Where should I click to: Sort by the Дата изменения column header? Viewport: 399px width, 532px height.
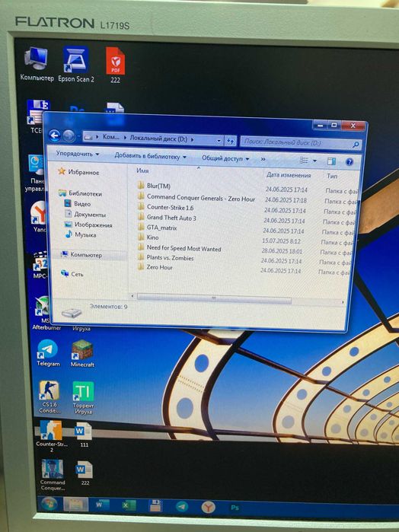pos(289,175)
